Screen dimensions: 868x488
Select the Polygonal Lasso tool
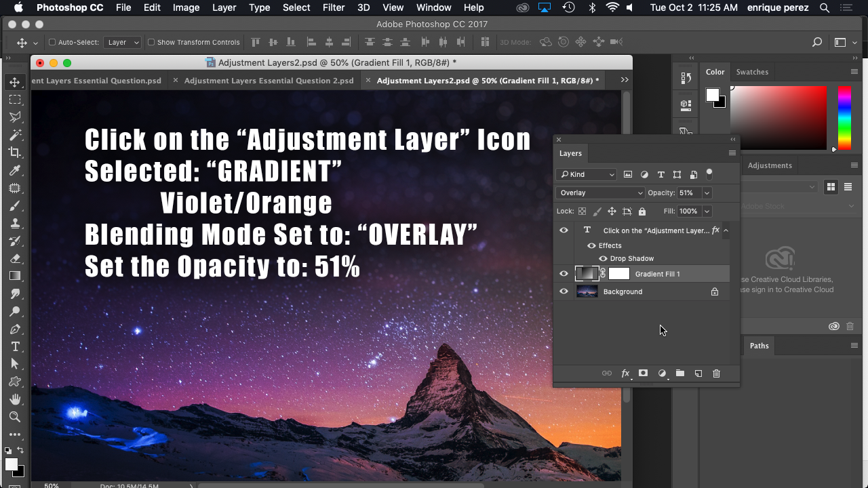pos(15,117)
